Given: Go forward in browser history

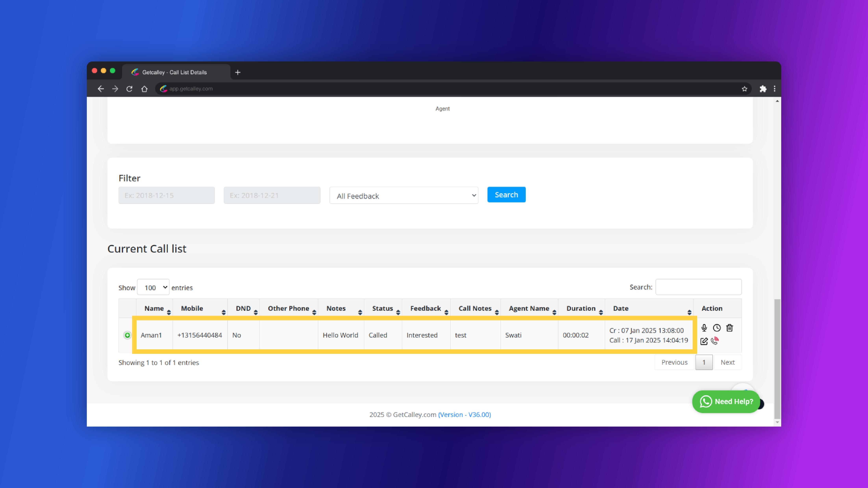Looking at the screenshot, I should (x=115, y=89).
